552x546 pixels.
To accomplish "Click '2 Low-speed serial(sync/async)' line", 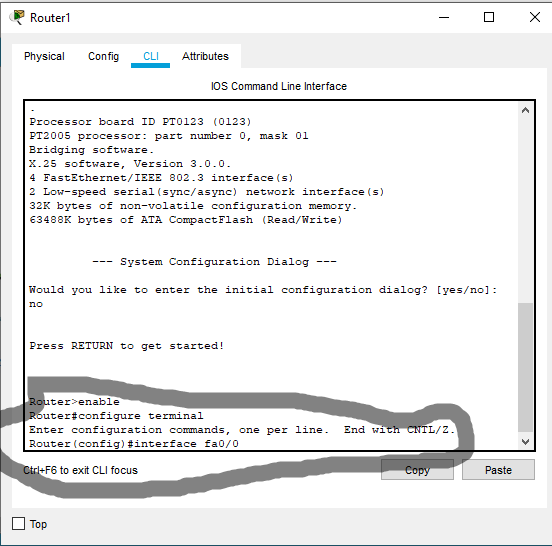I will tap(207, 192).
